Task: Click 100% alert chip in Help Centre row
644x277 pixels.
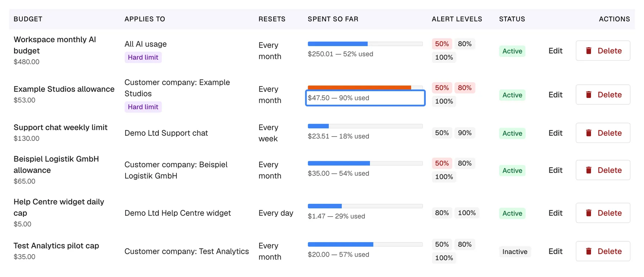Action: pyautogui.click(x=467, y=213)
